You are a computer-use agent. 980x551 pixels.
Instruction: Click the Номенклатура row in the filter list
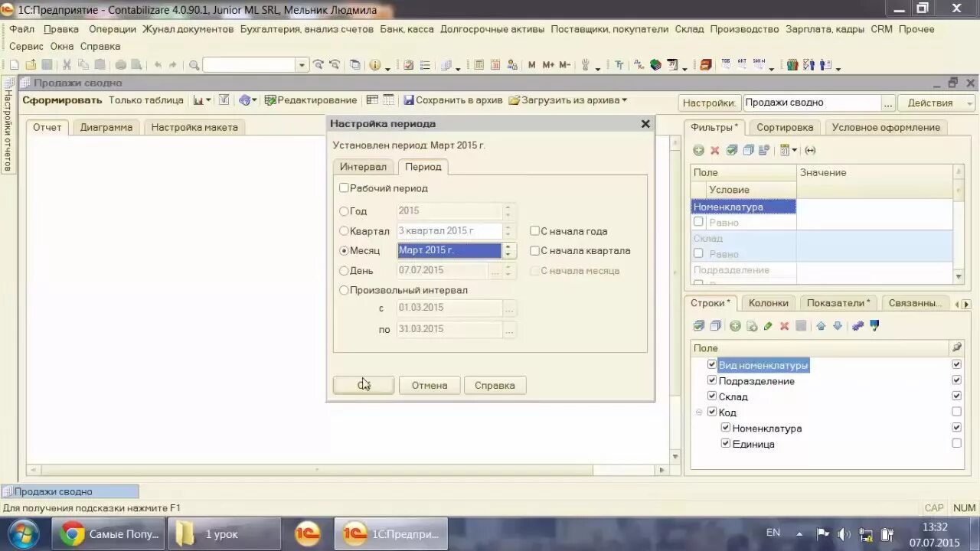[x=743, y=207]
